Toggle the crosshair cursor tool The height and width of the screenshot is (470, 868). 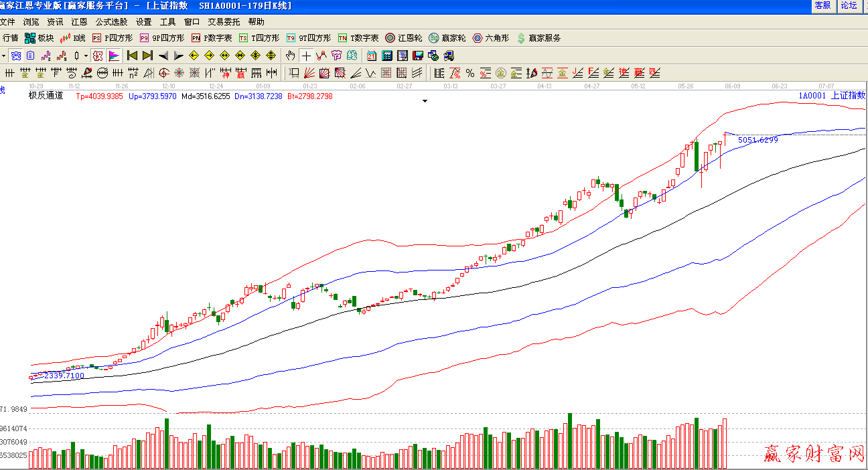306,56
